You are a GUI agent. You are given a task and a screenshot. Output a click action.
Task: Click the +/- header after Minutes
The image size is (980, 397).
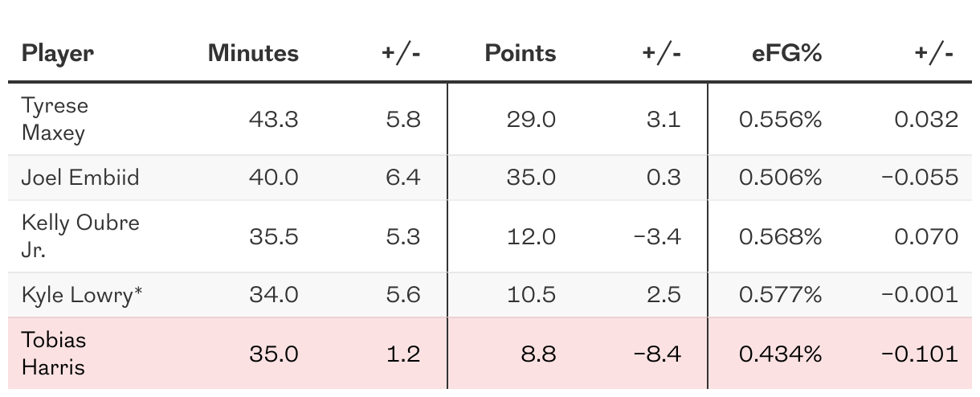click(x=401, y=53)
